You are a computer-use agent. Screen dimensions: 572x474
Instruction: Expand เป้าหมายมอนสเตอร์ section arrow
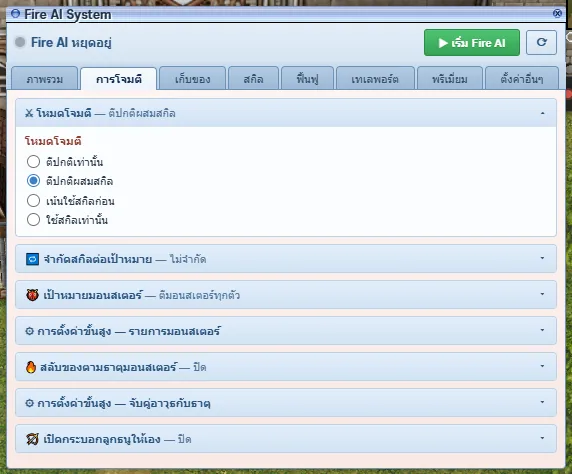click(x=542, y=294)
